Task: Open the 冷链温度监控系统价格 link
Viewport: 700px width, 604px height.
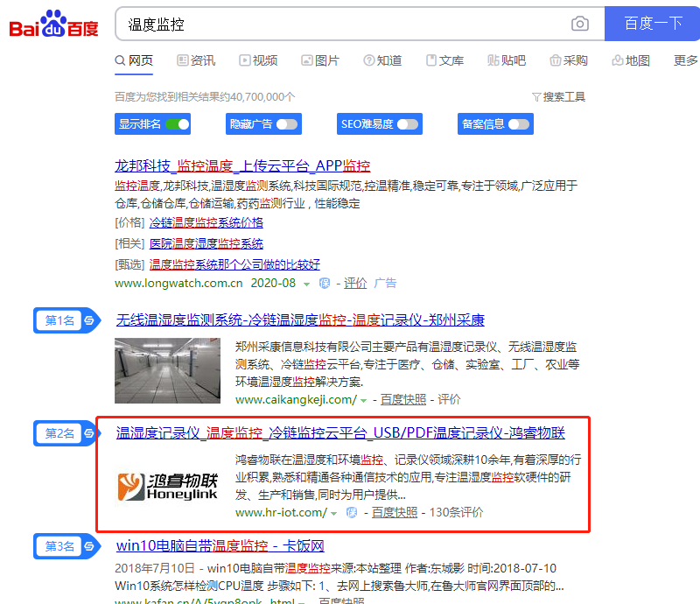Action: (206, 222)
